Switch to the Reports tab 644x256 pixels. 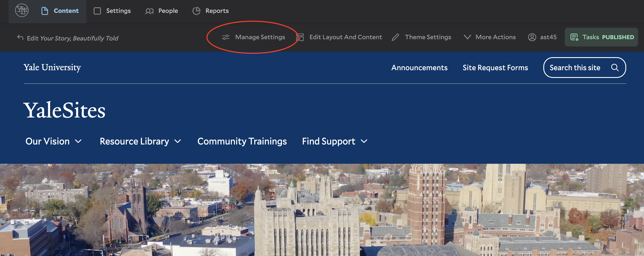click(211, 11)
